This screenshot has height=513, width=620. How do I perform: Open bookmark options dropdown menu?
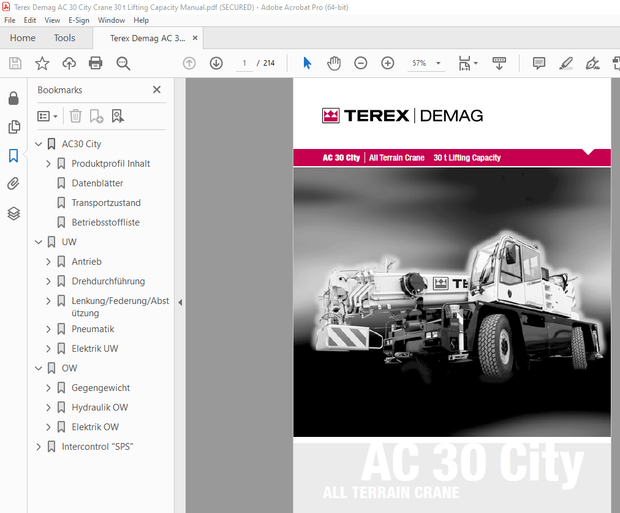click(x=47, y=116)
